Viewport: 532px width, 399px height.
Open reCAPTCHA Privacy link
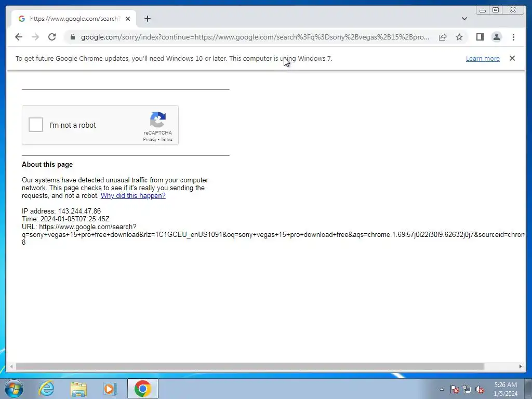coord(150,139)
